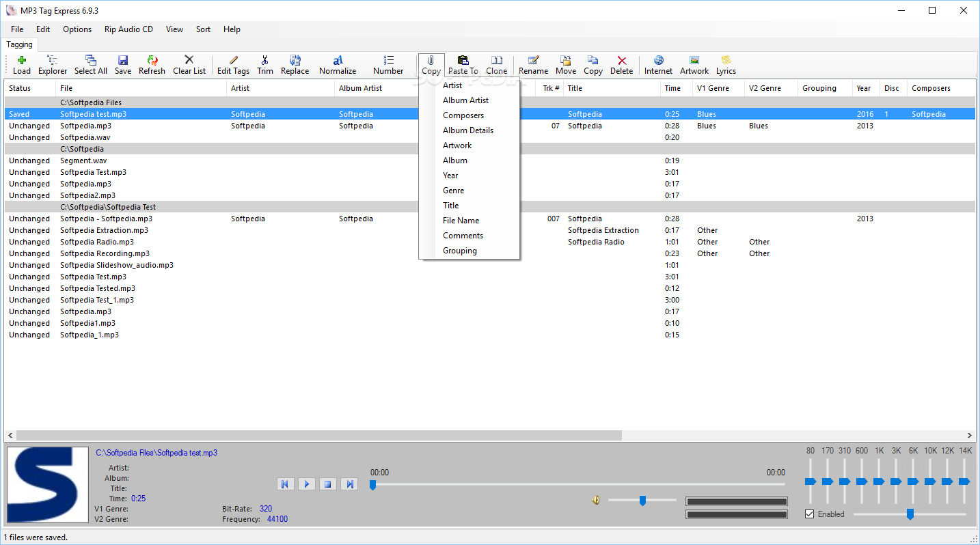Screen dimensions: 980x545
Task: Open the Lyrics tool
Action: (726, 66)
